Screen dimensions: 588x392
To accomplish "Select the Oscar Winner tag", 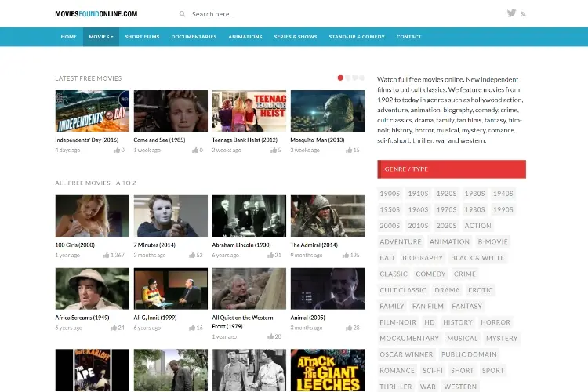I will pos(406,354).
